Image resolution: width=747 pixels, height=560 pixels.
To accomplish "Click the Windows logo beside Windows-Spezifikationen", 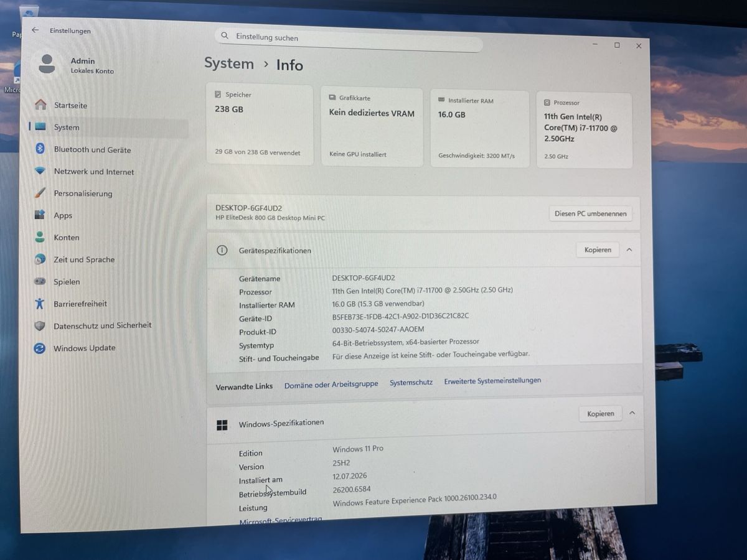I will 222,425.
